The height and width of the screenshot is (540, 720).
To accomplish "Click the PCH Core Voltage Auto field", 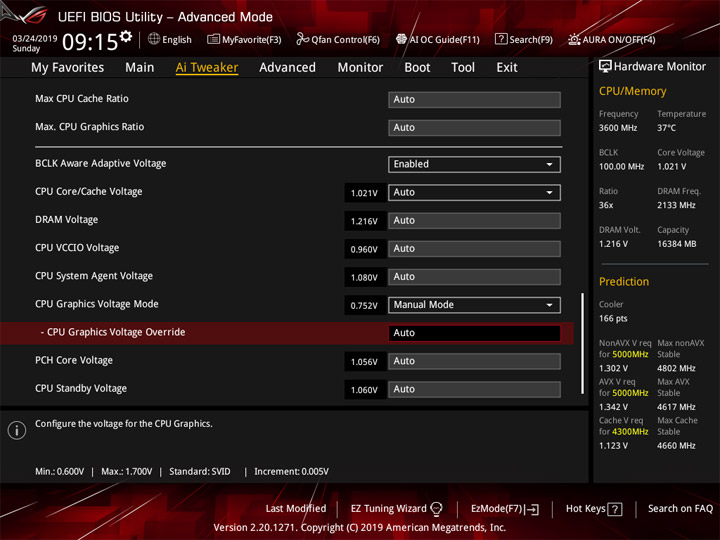I will point(474,361).
